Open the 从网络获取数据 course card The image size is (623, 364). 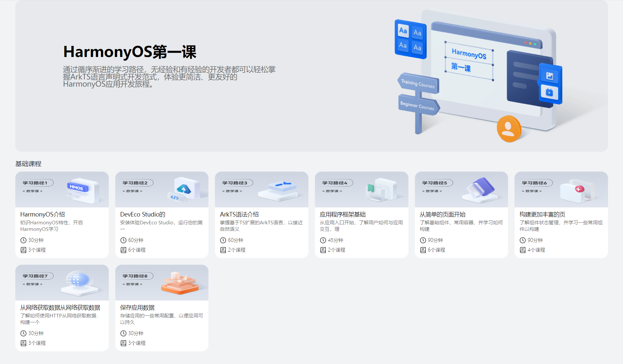[x=62, y=308]
